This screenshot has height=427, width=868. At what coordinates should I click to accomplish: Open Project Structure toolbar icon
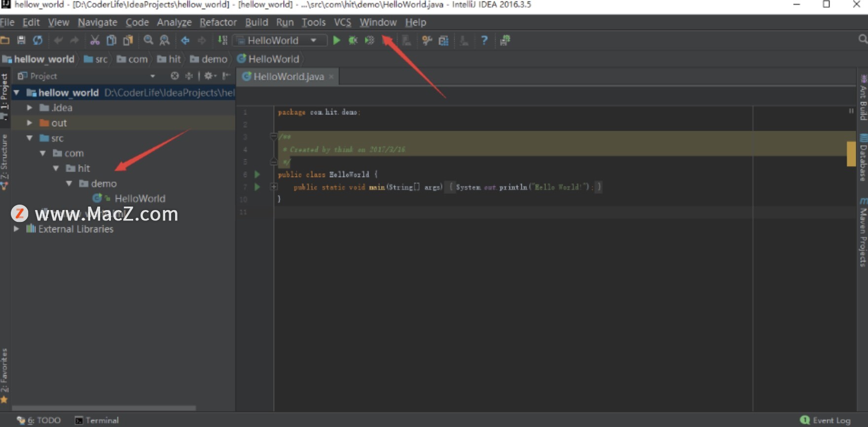(443, 40)
